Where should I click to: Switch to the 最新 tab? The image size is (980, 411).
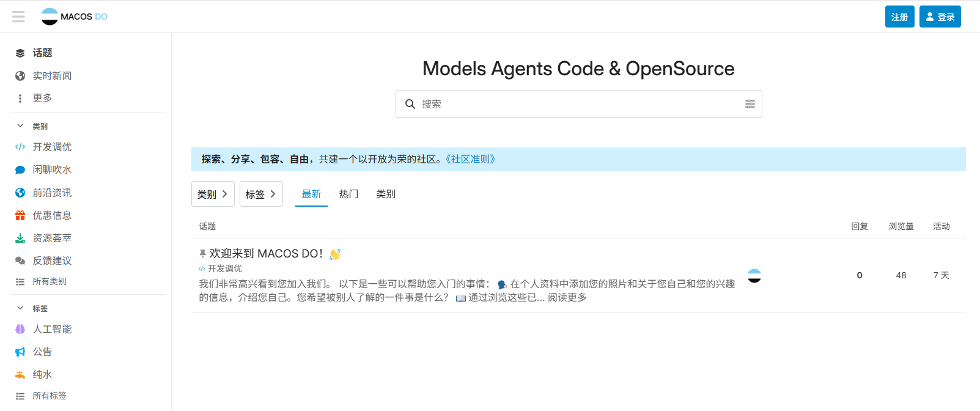tap(311, 194)
